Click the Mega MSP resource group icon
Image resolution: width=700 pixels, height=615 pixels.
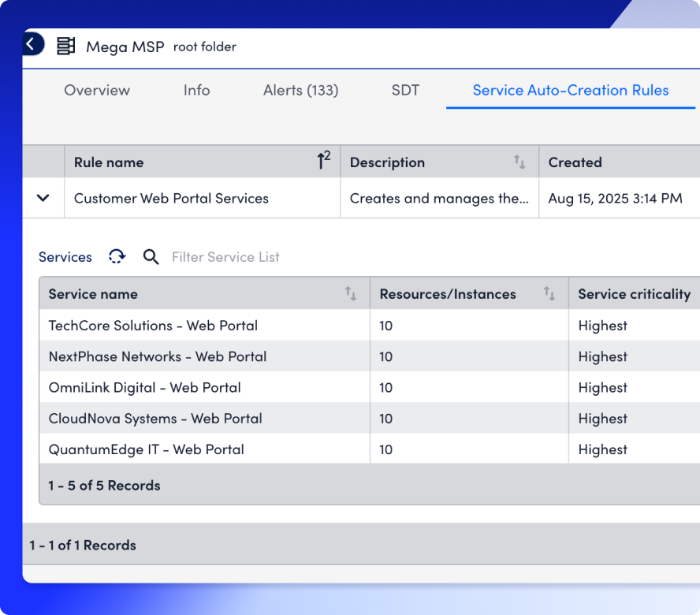coord(66,47)
